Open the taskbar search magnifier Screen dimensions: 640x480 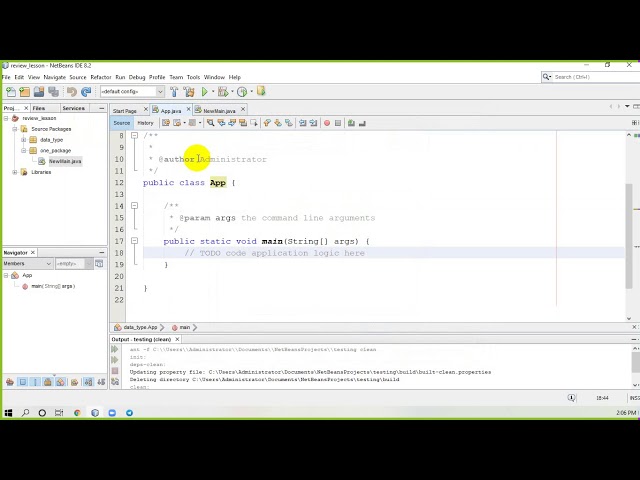(25, 413)
